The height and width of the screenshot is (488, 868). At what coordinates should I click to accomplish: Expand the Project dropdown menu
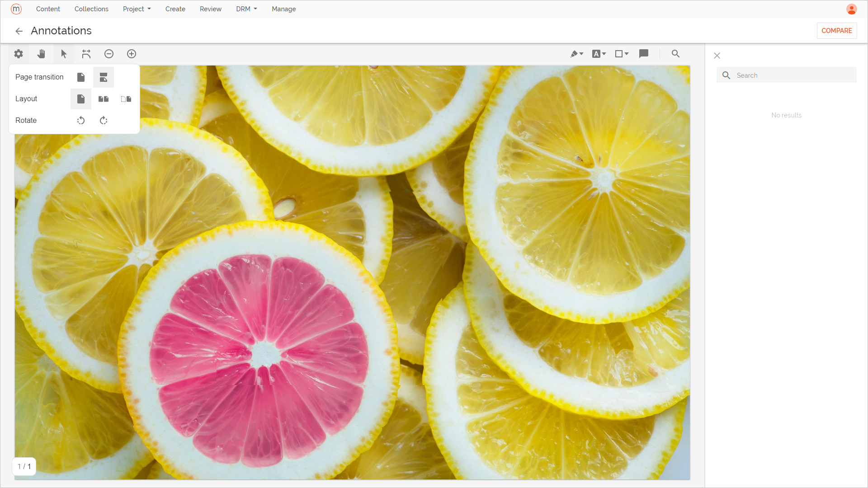(137, 9)
